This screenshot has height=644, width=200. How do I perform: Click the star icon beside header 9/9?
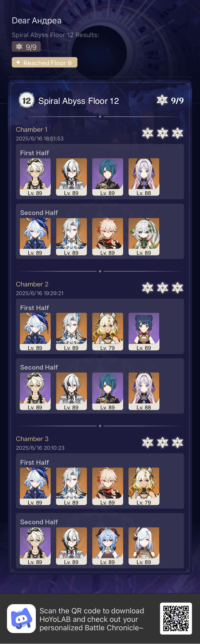162,101
